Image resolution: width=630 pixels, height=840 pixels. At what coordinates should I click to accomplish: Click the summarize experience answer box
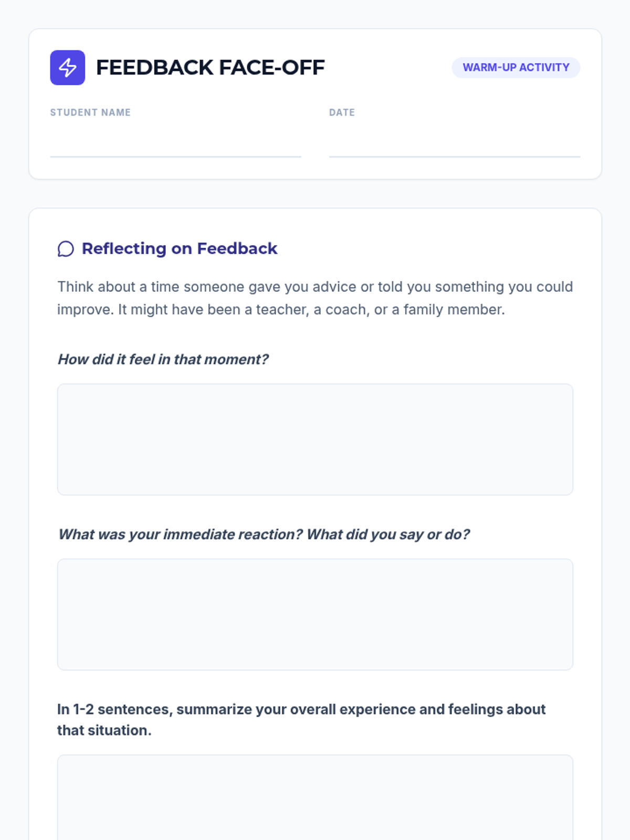[315, 797]
